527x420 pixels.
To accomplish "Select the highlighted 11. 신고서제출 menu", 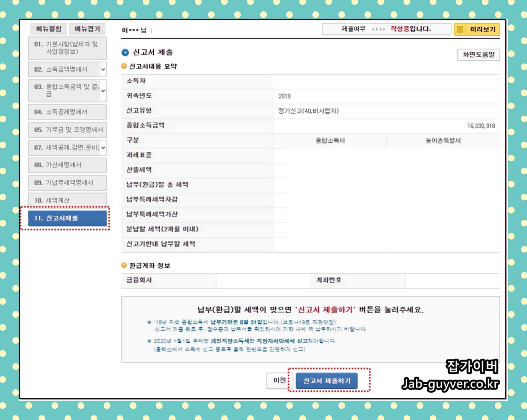I will (67, 218).
